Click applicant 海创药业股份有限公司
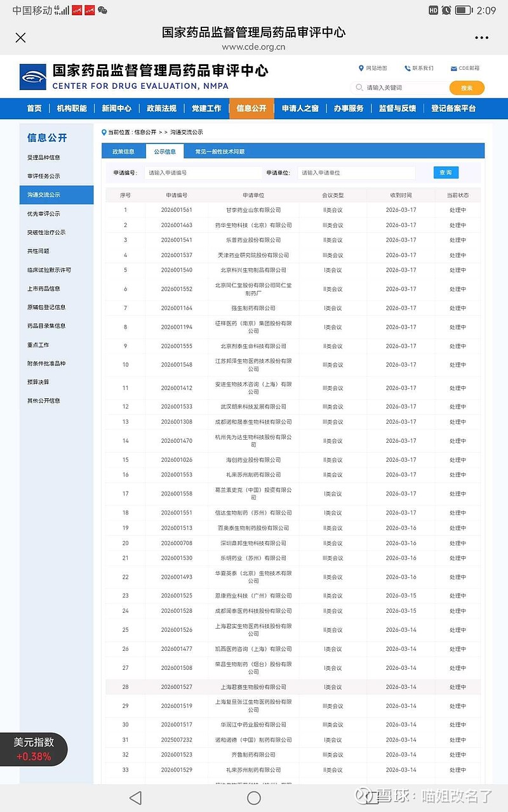 (253, 460)
